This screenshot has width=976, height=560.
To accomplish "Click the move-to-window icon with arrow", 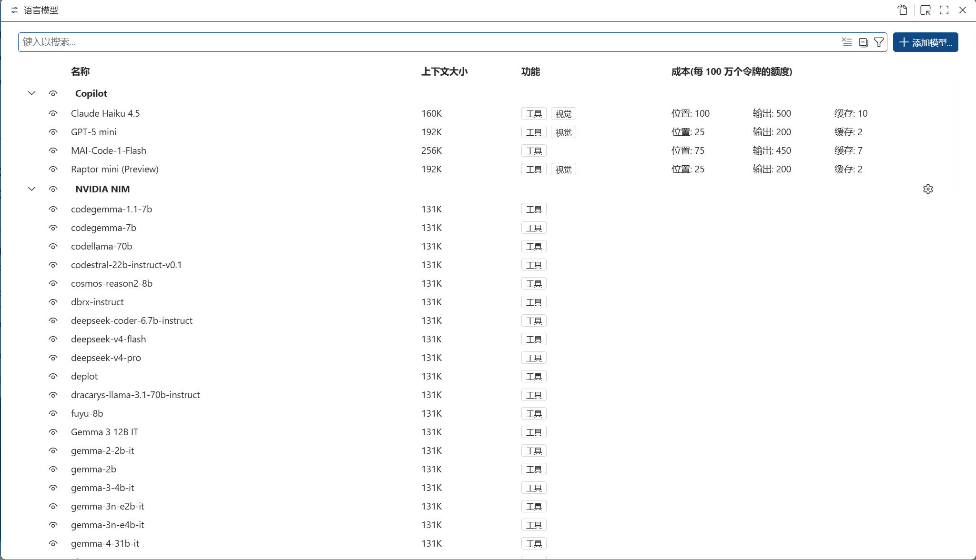I will [925, 10].
